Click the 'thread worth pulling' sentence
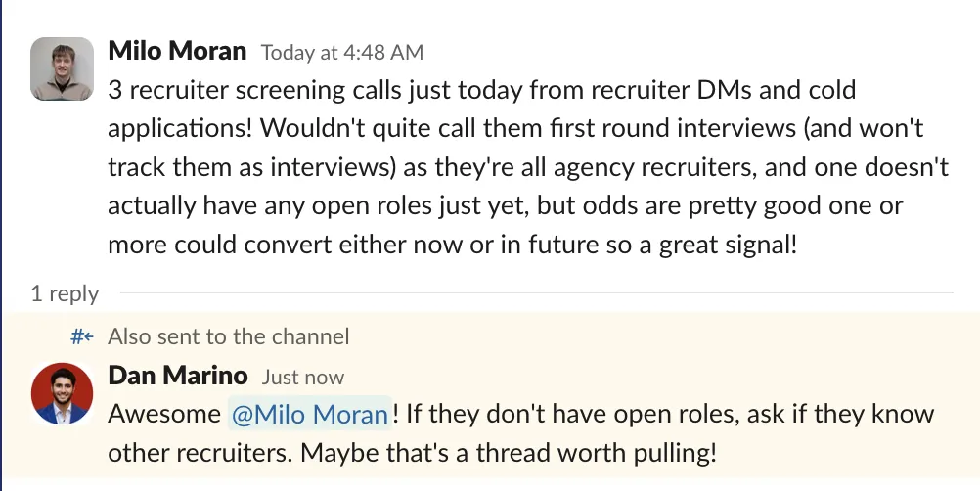980x491 pixels. click(509, 453)
